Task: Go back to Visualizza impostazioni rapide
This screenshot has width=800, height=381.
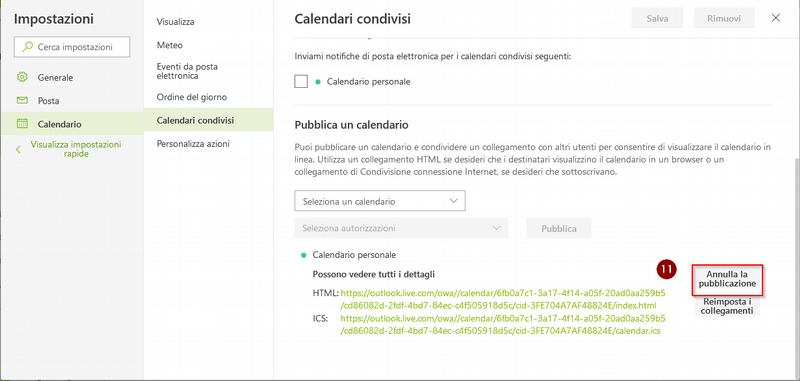Action: click(76, 149)
